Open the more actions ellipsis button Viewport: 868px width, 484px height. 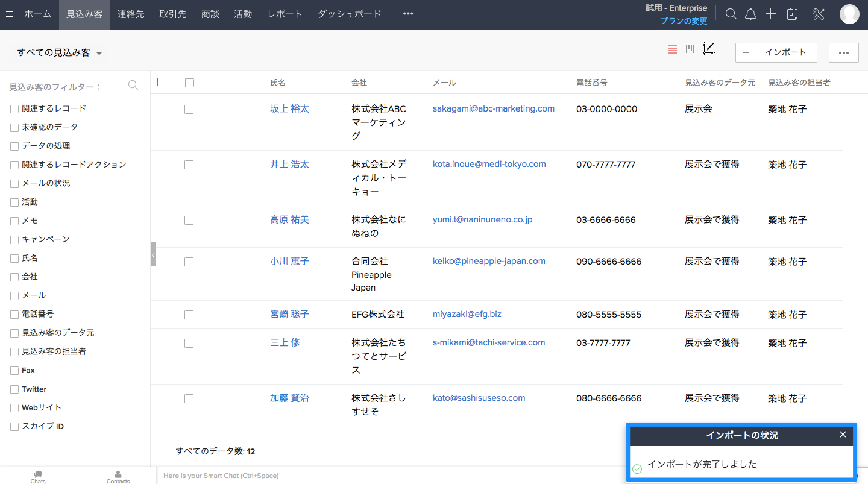tap(844, 52)
